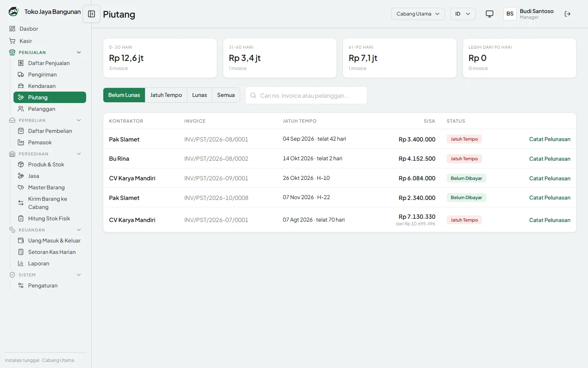Collapse the sidebar with the panel toggle icon
The height and width of the screenshot is (368, 588).
click(x=91, y=14)
